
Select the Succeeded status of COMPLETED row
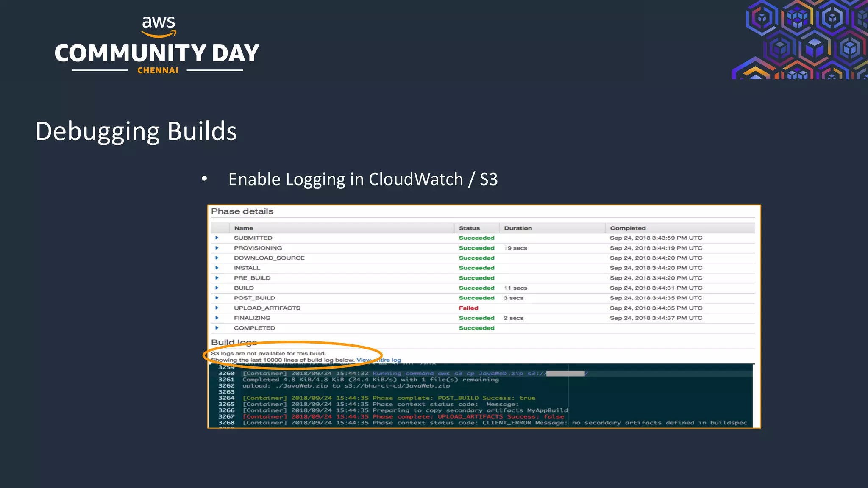[476, 328]
